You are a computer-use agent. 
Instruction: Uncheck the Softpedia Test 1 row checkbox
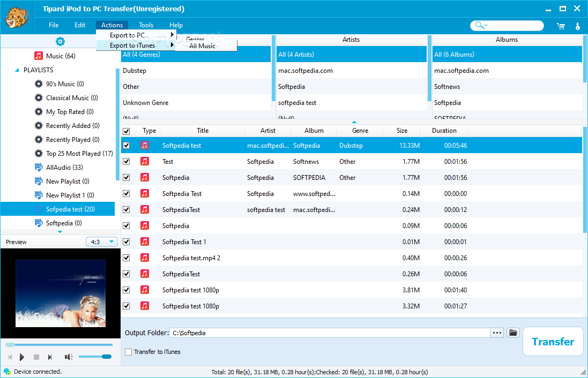point(126,241)
